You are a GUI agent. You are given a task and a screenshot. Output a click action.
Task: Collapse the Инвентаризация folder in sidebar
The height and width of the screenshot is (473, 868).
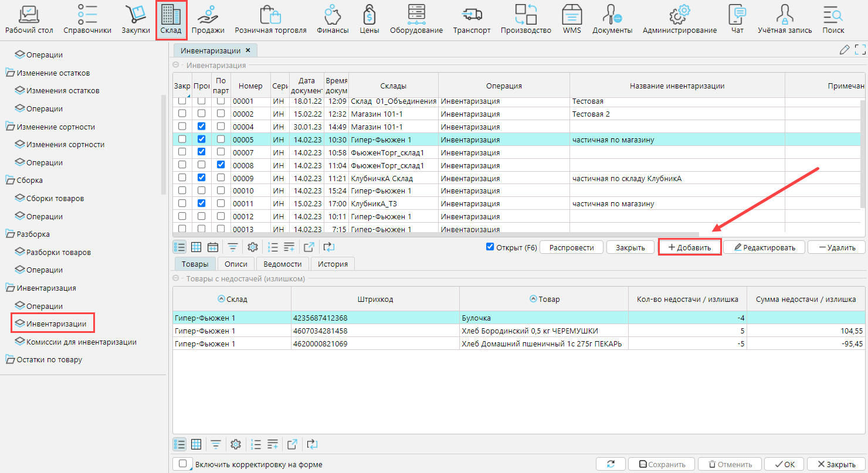click(11, 288)
